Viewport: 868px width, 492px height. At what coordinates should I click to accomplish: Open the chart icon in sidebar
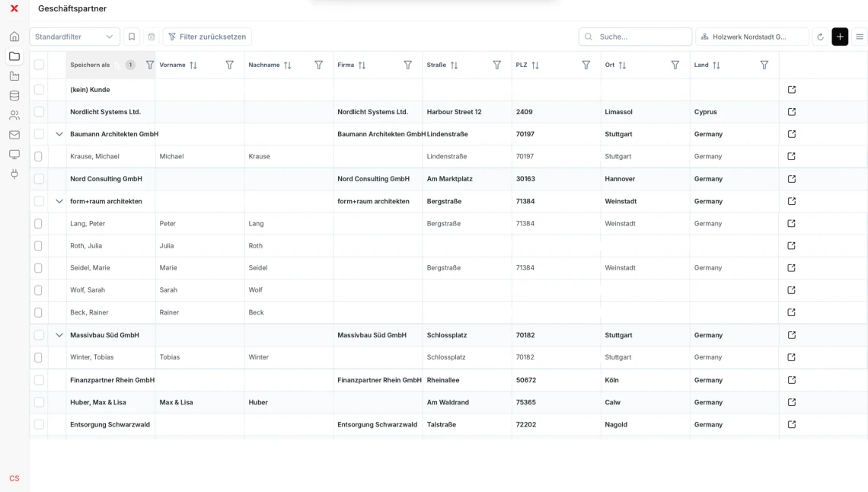click(14, 76)
